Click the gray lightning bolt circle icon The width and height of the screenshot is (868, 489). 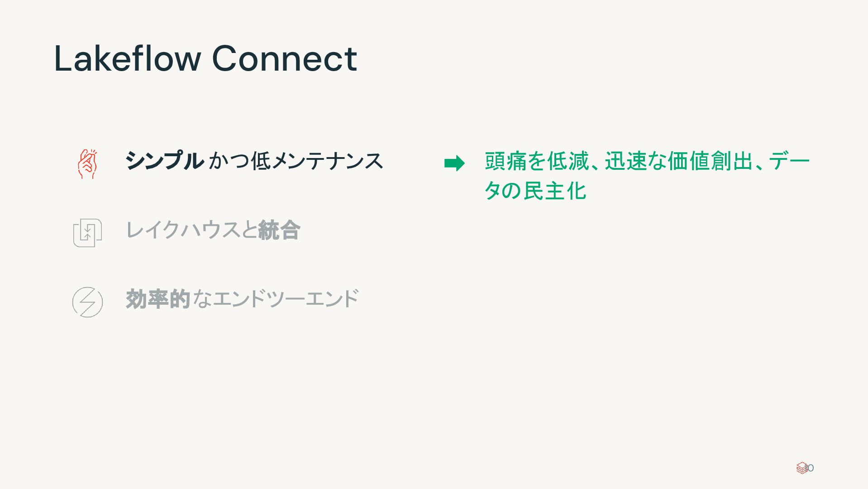click(x=87, y=302)
